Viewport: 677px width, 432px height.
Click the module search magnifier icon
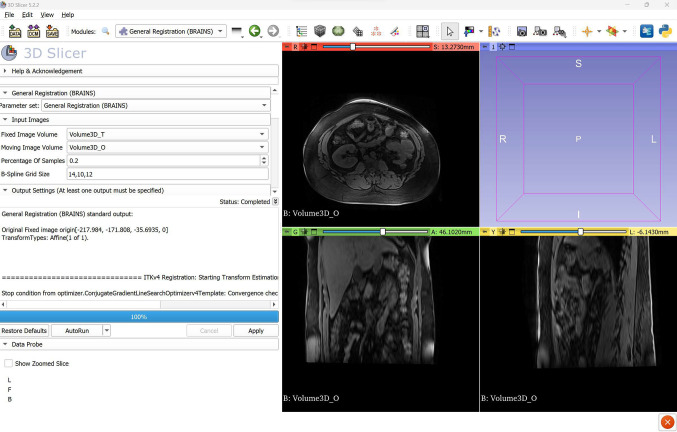pyautogui.click(x=105, y=32)
